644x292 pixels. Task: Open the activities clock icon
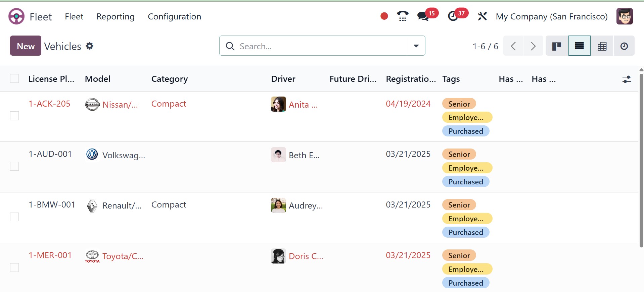[453, 16]
